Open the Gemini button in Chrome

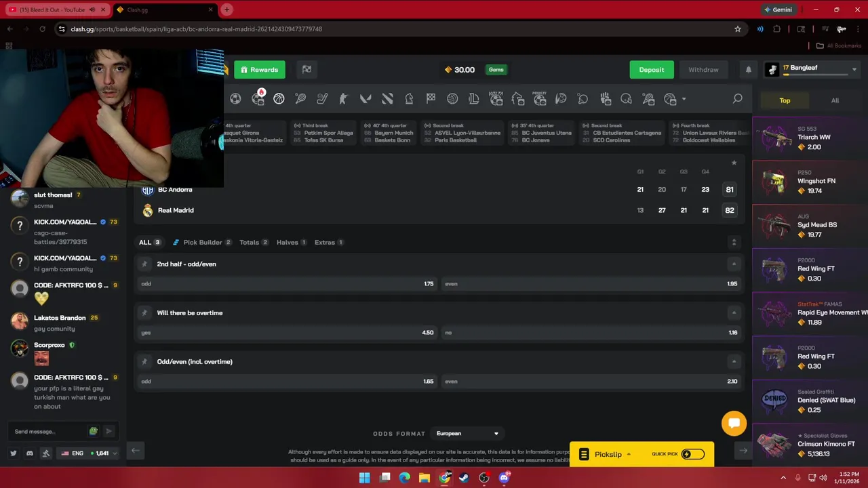click(x=778, y=9)
